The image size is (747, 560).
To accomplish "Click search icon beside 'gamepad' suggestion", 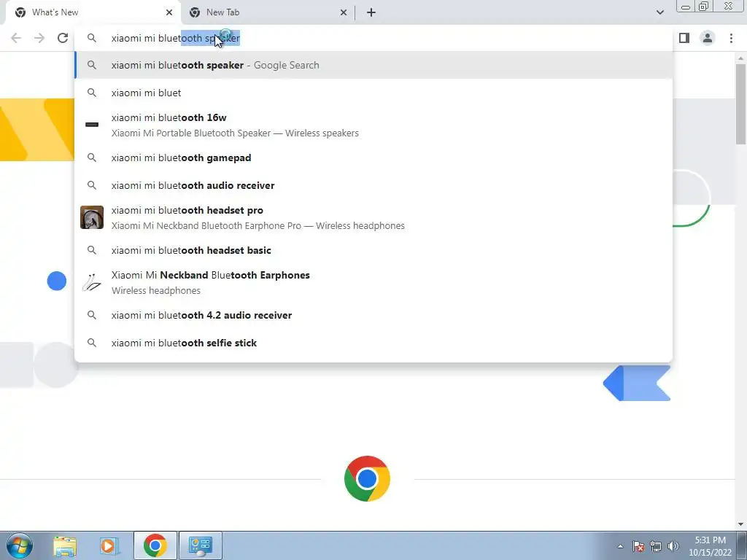I will pos(92,157).
